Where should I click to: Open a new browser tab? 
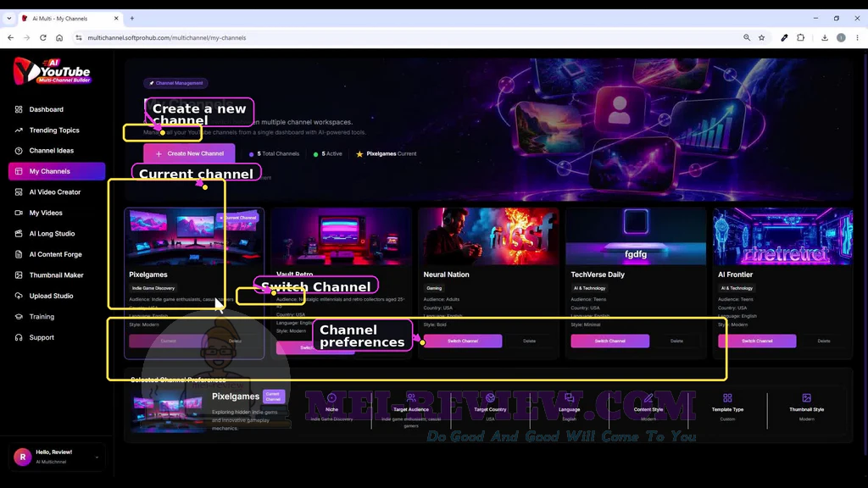click(131, 19)
